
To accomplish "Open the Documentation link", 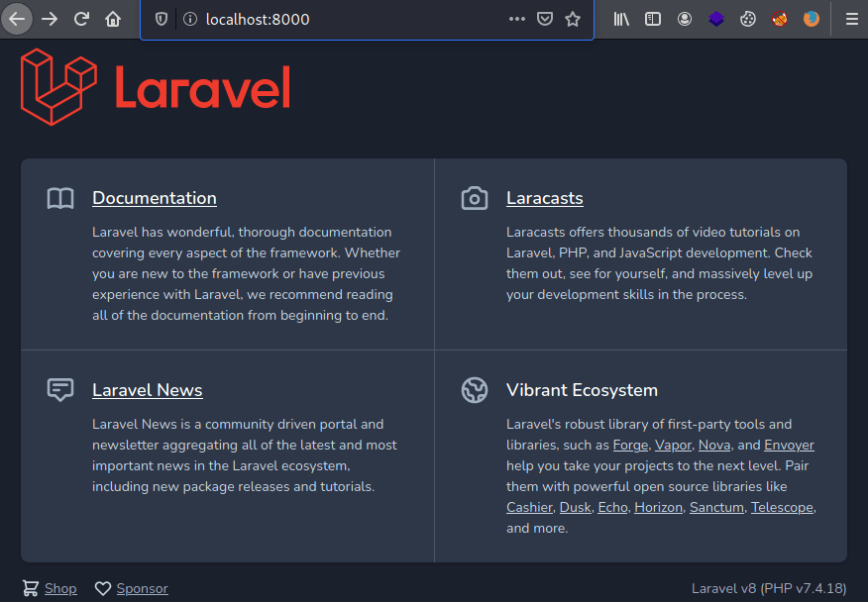I will tap(155, 198).
